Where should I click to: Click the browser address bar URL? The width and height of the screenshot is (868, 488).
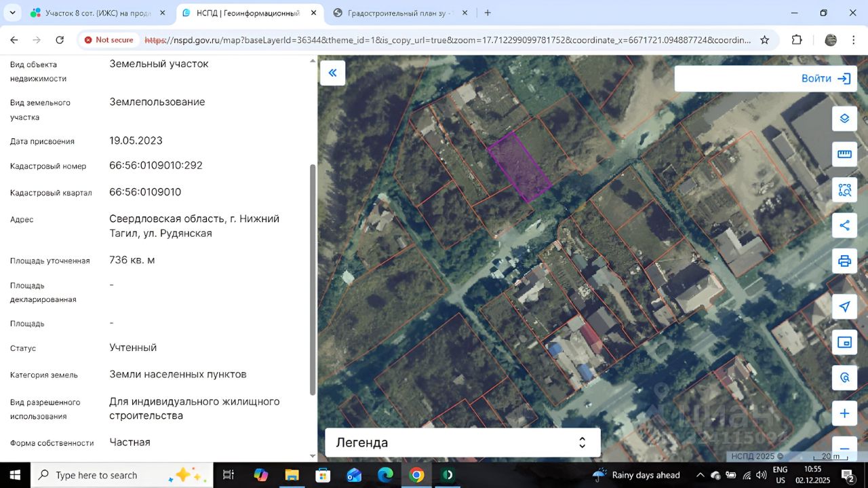[x=448, y=40]
